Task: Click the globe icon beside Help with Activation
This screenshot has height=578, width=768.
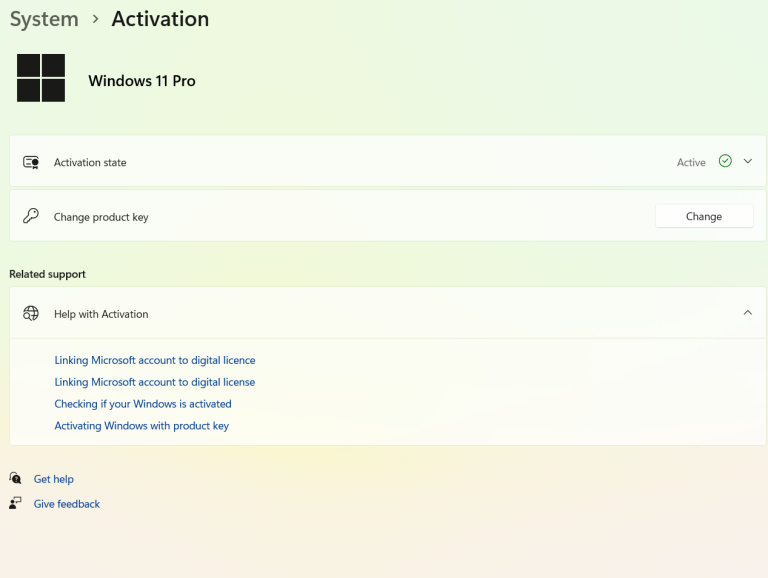Action: click(31, 313)
